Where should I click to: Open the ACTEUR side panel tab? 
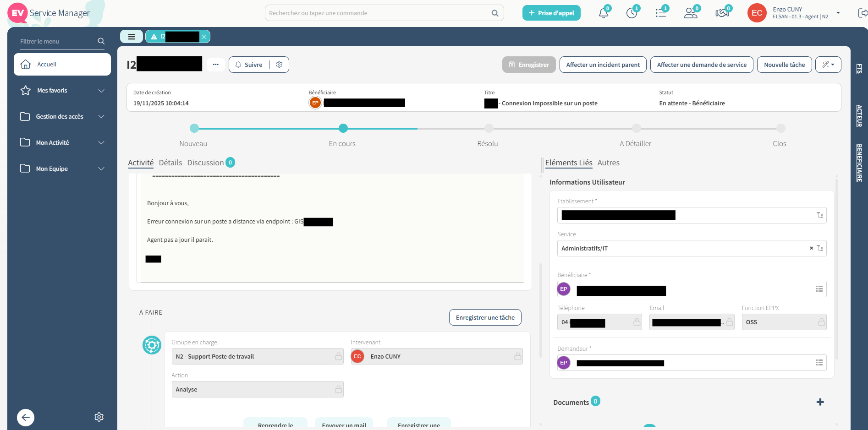click(x=859, y=116)
